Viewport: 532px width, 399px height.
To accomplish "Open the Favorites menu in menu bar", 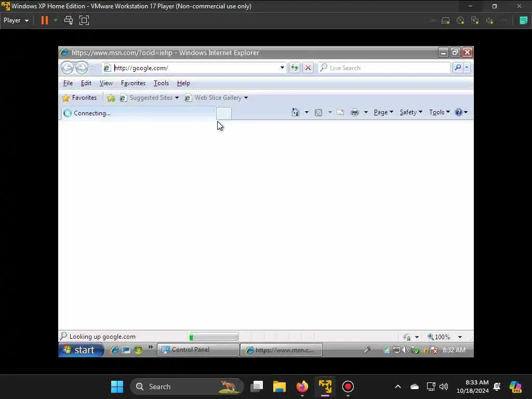I will [x=133, y=83].
